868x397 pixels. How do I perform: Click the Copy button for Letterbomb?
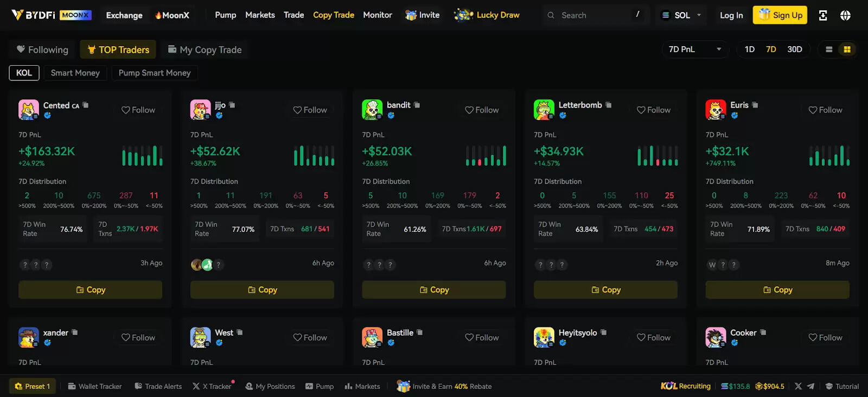[x=605, y=289]
